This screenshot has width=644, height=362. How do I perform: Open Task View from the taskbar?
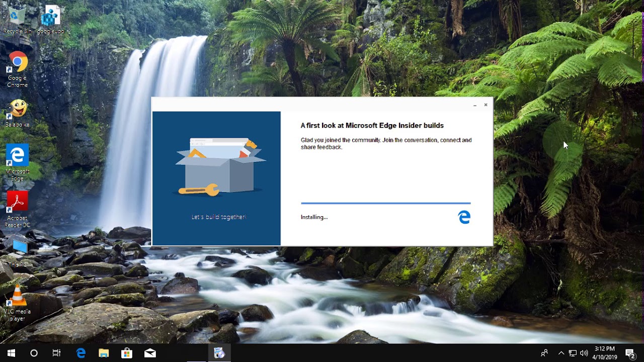tap(56, 353)
